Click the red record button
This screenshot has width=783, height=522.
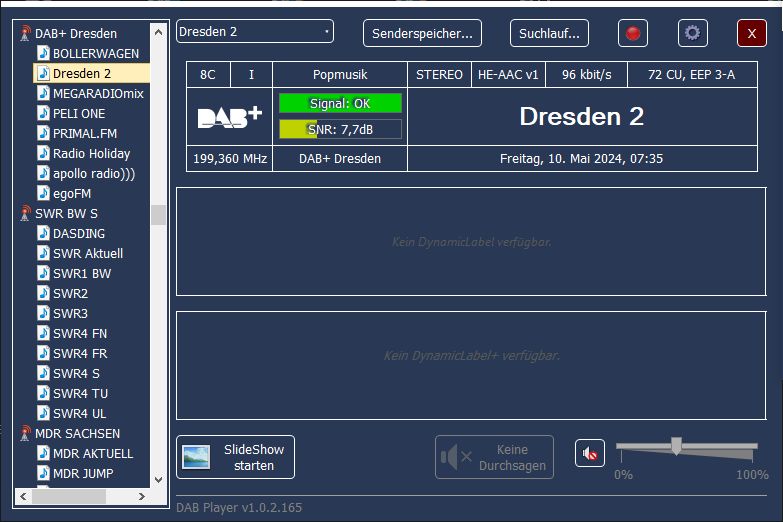pyautogui.click(x=632, y=33)
